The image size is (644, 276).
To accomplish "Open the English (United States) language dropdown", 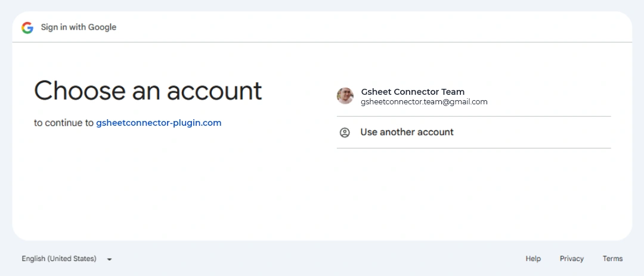I will pyautogui.click(x=67, y=259).
